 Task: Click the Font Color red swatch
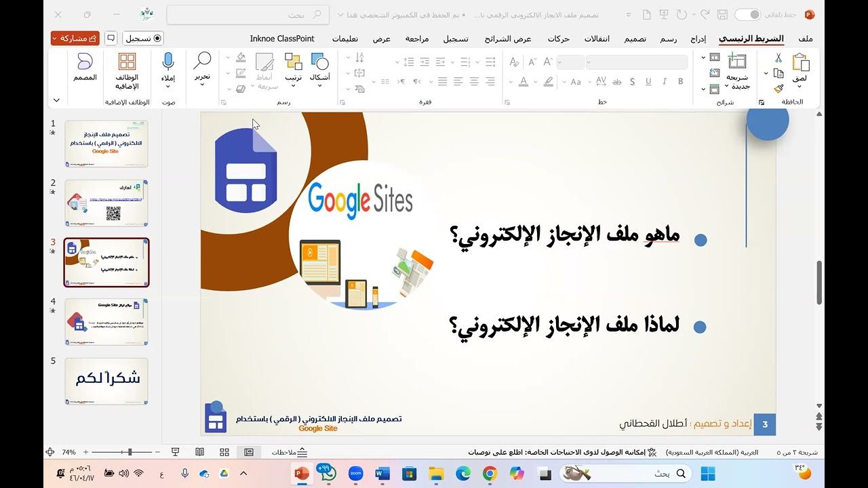tap(524, 82)
